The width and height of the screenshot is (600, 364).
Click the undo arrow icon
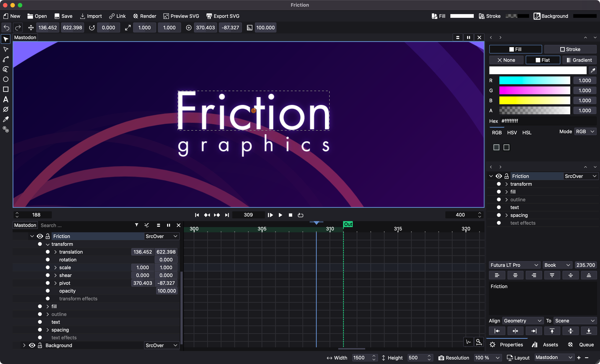tap(6, 27)
